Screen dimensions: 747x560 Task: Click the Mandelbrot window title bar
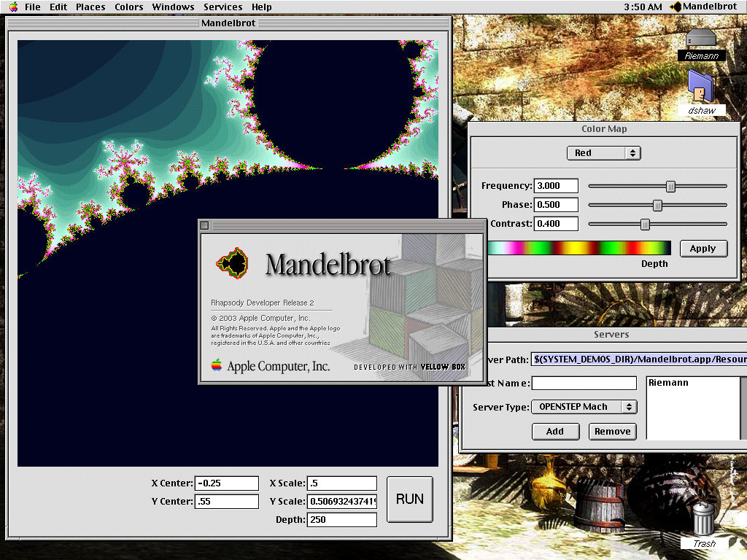(x=228, y=23)
